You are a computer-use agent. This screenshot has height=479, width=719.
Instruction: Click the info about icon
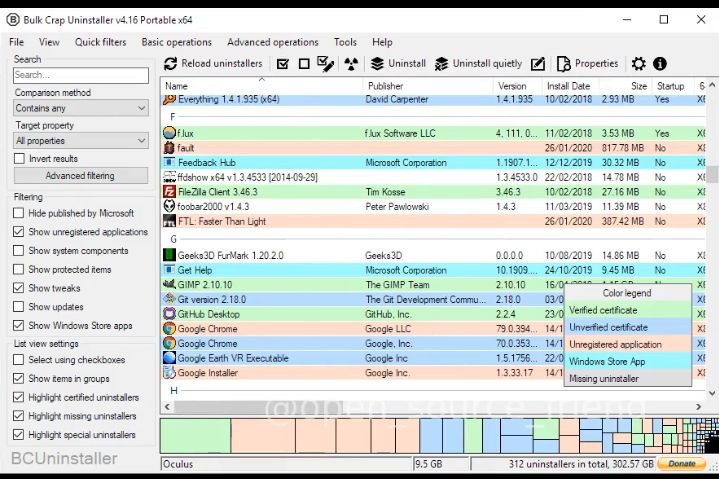(x=660, y=64)
